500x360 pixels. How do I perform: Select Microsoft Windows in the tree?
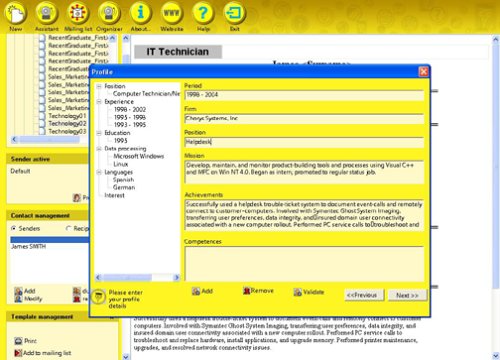139,156
